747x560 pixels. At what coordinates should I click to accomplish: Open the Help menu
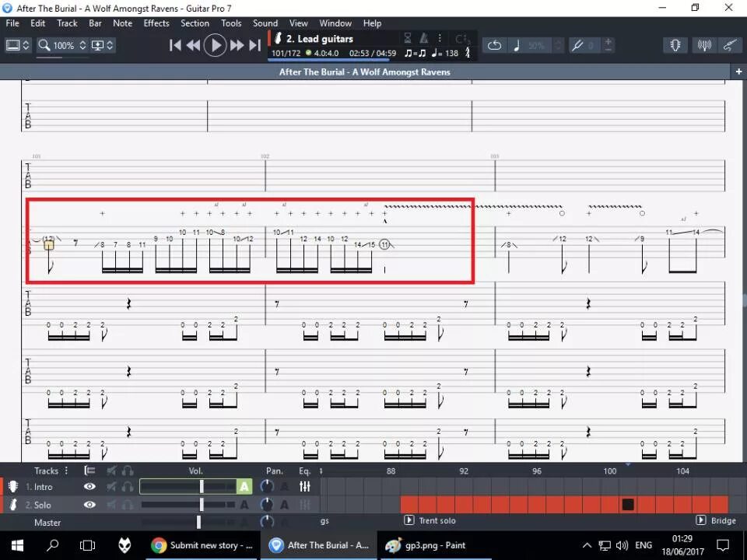[x=372, y=23]
